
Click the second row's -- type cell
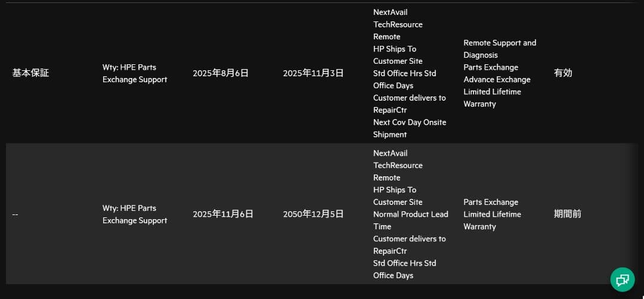[x=16, y=214]
